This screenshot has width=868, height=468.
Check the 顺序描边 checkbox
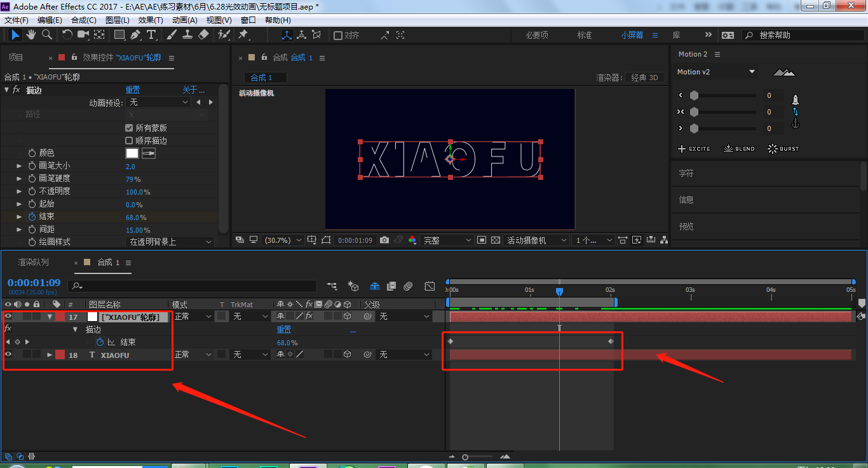[129, 141]
